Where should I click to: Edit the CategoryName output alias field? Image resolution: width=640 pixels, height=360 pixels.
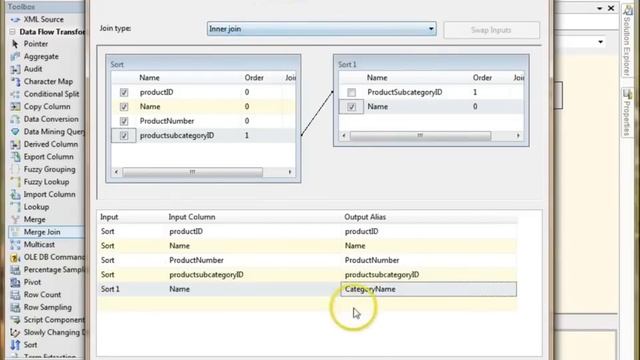429,289
